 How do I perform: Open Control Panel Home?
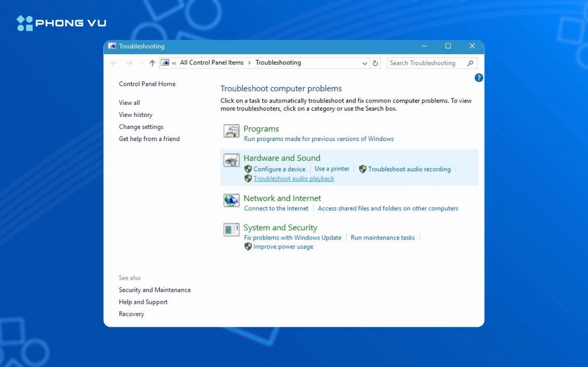147,84
